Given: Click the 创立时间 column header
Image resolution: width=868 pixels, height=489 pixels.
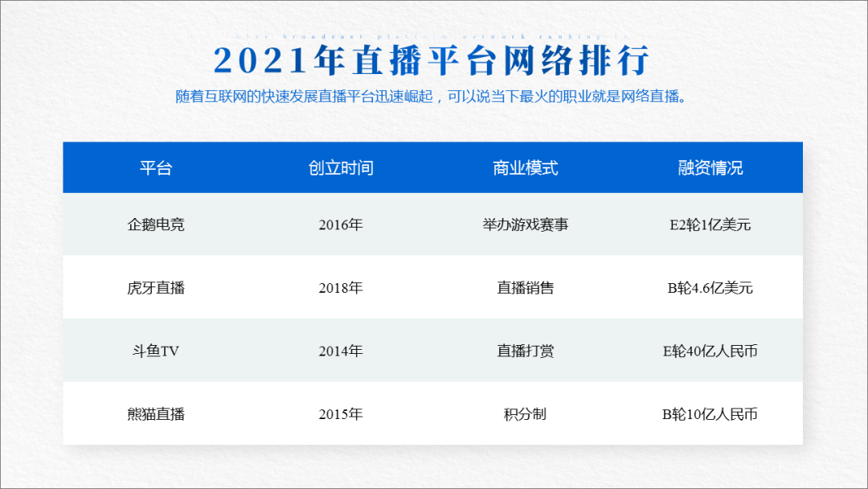Looking at the screenshot, I should [341, 168].
